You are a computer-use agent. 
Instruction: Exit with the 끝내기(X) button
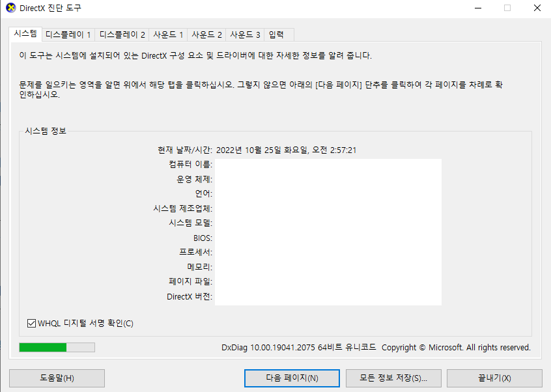tap(494, 378)
